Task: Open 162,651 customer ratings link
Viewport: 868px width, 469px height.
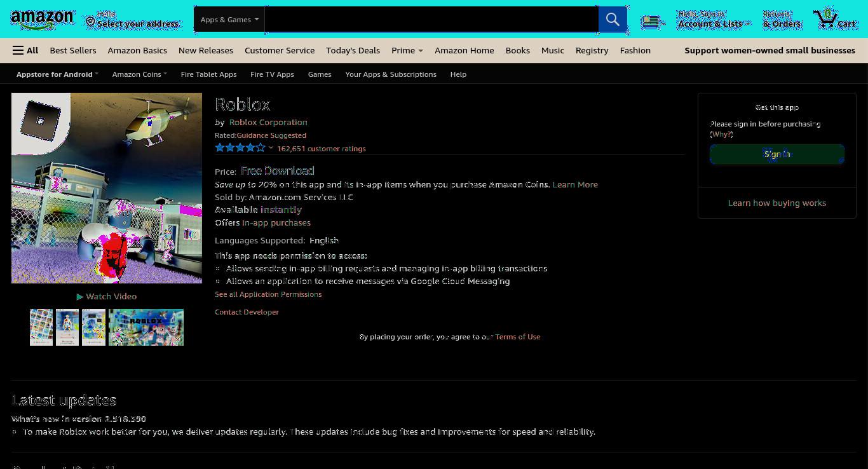Action: point(321,149)
